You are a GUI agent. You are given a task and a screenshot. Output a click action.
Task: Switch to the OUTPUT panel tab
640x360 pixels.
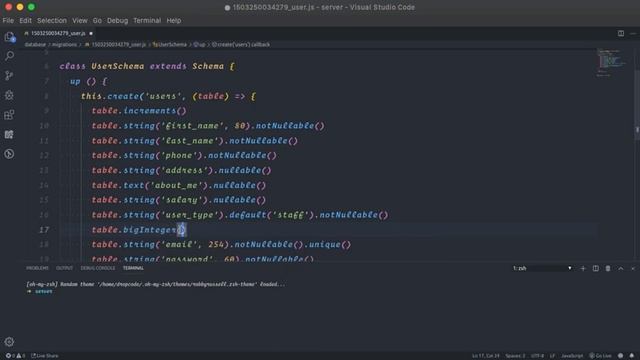click(64, 268)
